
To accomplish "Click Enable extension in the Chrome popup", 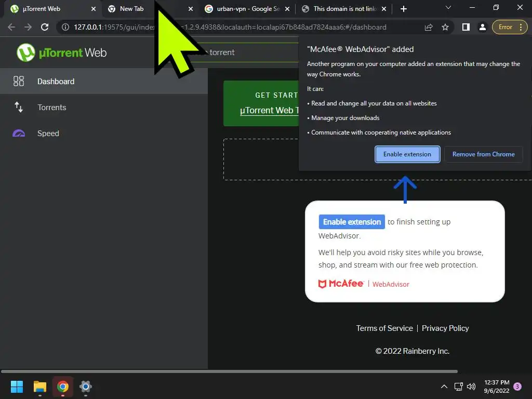I will (x=407, y=154).
